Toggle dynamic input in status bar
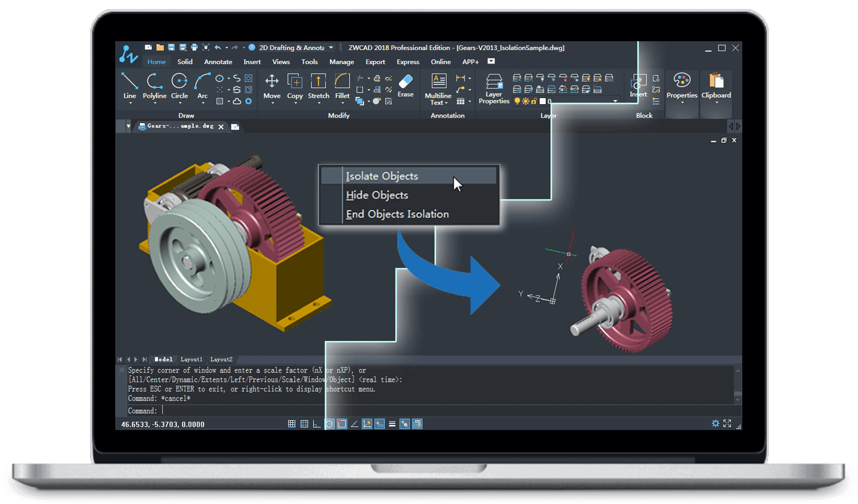The image size is (858, 504). pyautogui.click(x=379, y=424)
